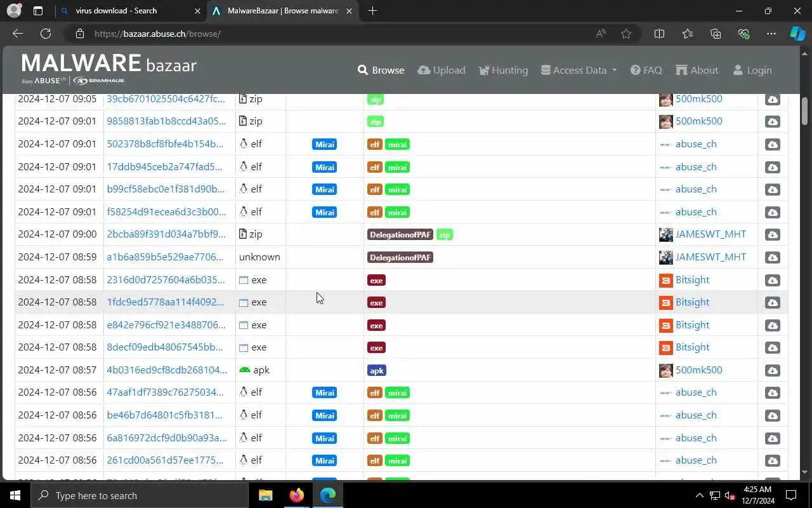
Task: Click download icon in 1fdc9ed5778aa114f4092 row
Action: (x=772, y=302)
